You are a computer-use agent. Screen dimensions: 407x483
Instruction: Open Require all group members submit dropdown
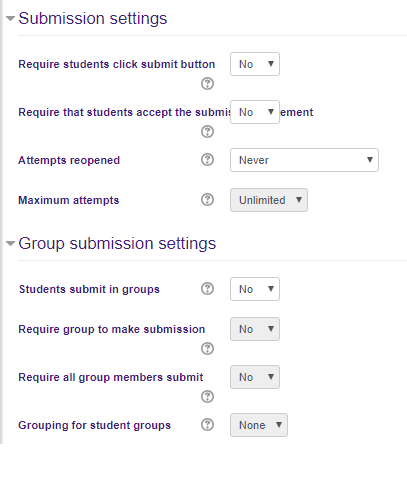tap(255, 377)
